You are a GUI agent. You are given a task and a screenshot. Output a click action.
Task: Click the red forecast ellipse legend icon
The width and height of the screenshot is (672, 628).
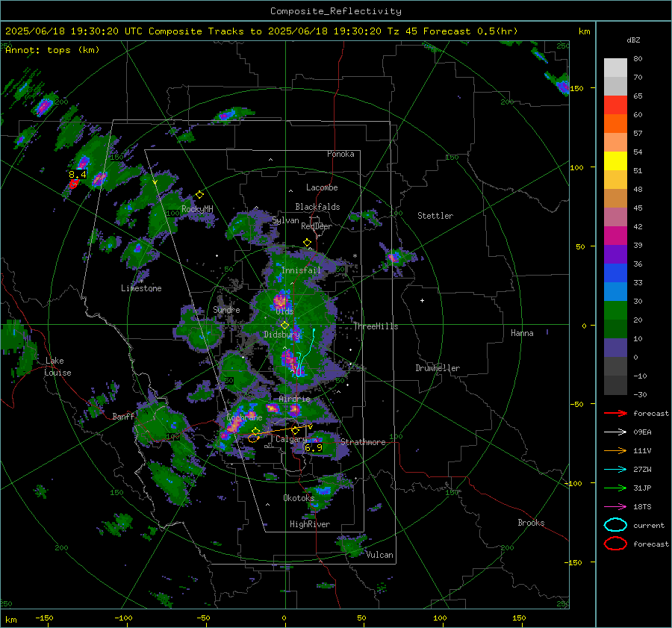[x=615, y=544]
